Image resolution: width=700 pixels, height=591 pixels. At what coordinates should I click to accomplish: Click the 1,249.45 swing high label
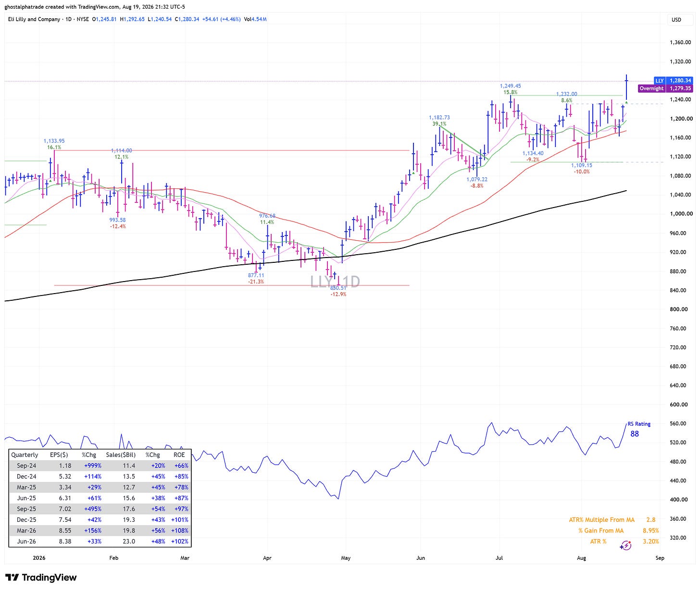(511, 86)
